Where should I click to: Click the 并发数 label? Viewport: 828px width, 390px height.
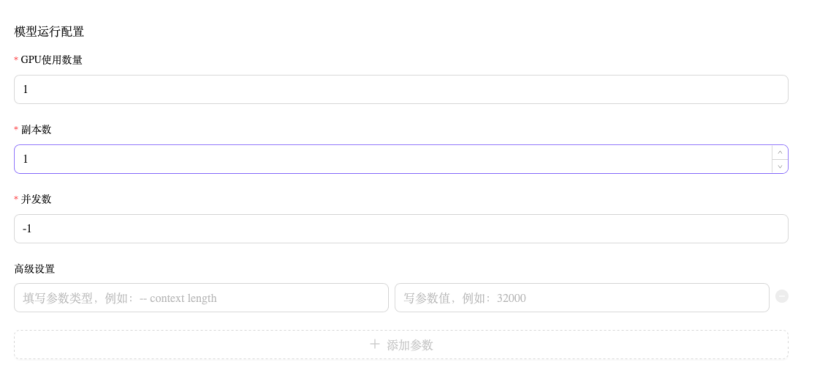(36, 199)
